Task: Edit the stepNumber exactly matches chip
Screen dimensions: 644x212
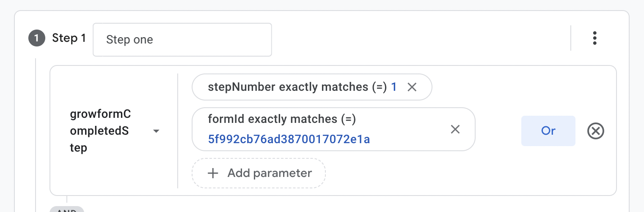Action: point(312,87)
